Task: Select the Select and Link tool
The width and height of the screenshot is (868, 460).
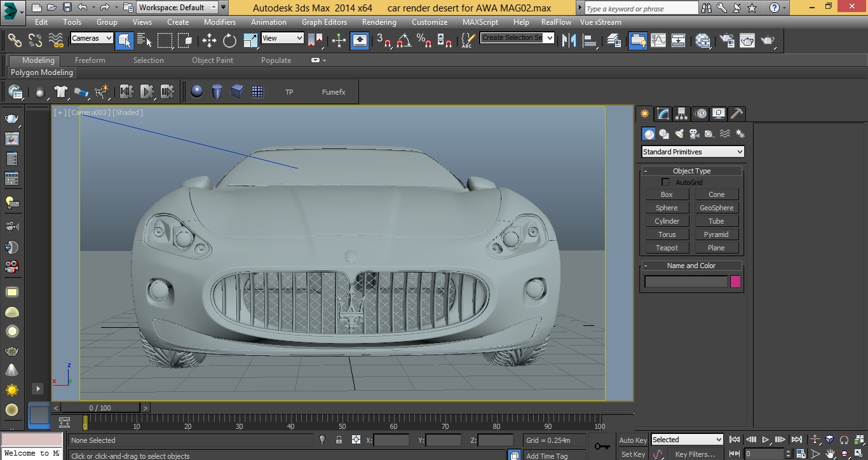Action: pyautogui.click(x=15, y=40)
